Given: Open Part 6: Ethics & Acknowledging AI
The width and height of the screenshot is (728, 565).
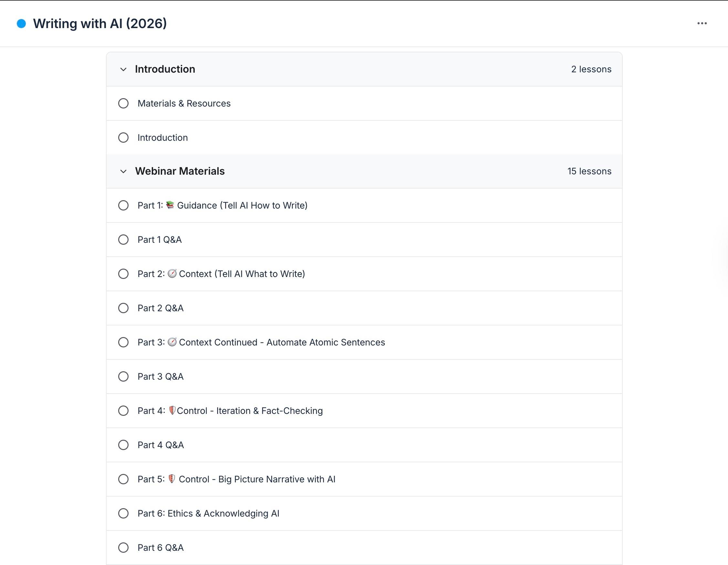Looking at the screenshot, I should click(x=208, y=513).
